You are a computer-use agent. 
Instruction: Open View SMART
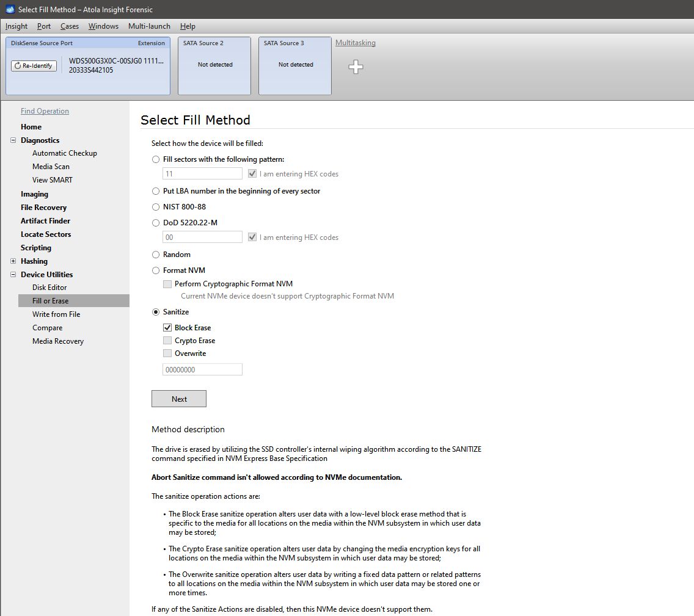pyautogui.click(x=52, y=180)
